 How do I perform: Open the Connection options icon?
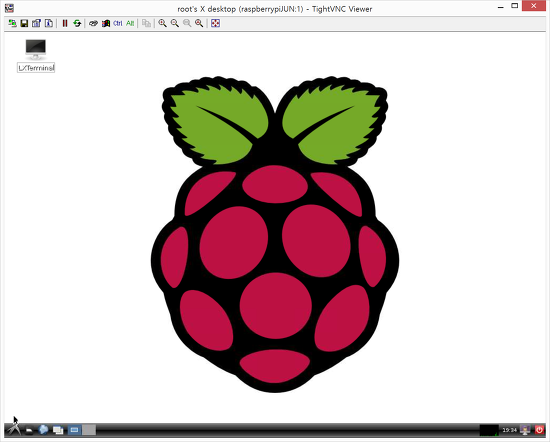point(36,23)
